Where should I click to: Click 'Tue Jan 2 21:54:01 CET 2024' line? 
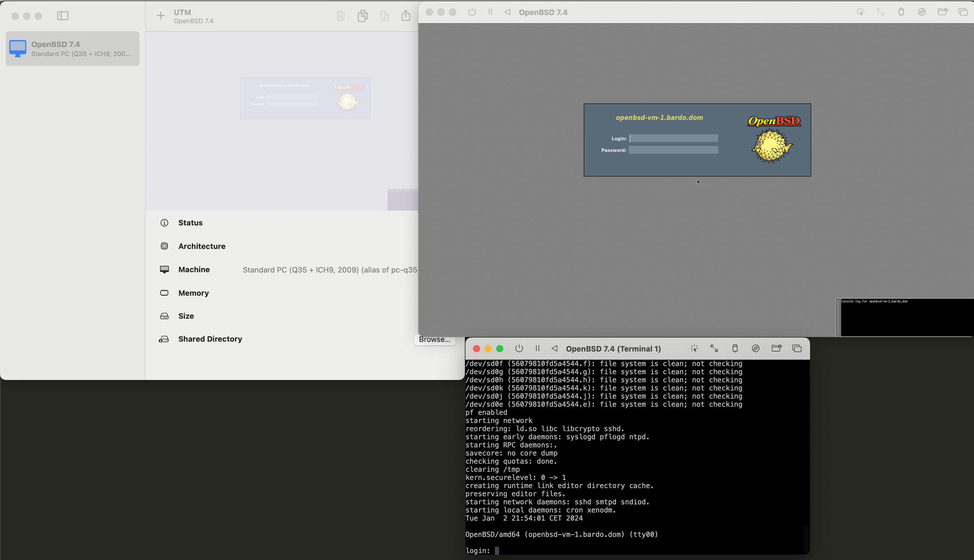(524, 518)
